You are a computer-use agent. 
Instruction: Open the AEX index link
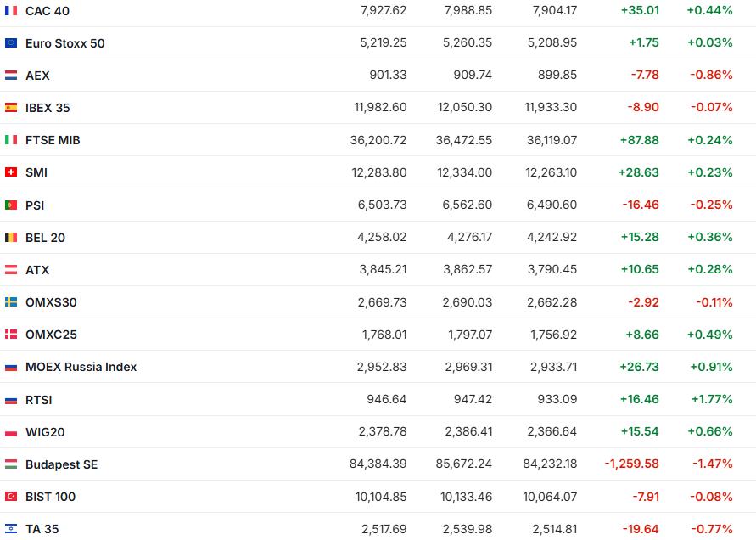click(x=37, y=76)
